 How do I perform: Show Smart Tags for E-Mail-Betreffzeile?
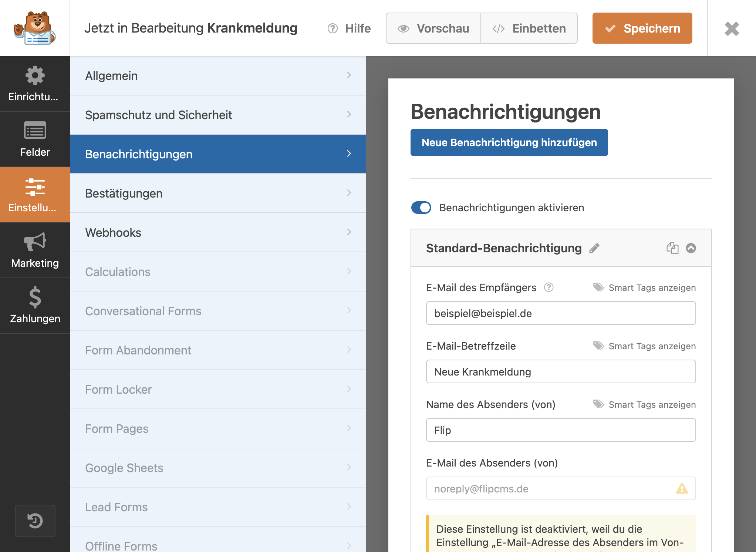pos(644,346)
